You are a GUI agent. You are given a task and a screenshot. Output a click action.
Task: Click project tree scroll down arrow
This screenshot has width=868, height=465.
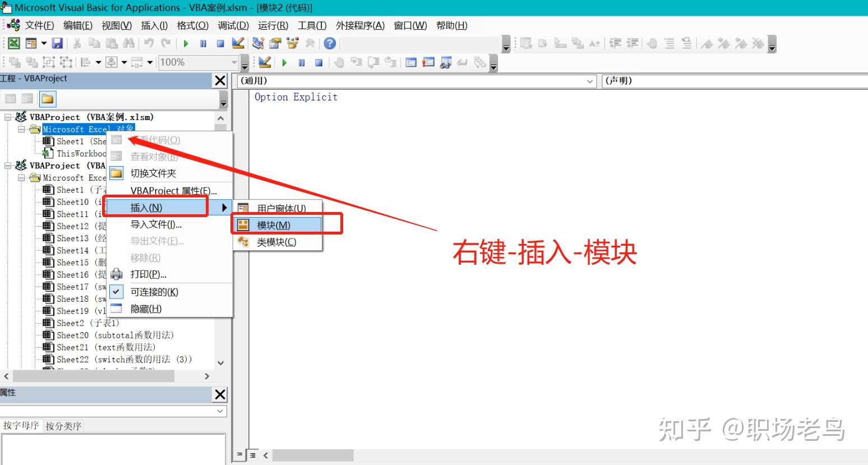coord(220,363)
